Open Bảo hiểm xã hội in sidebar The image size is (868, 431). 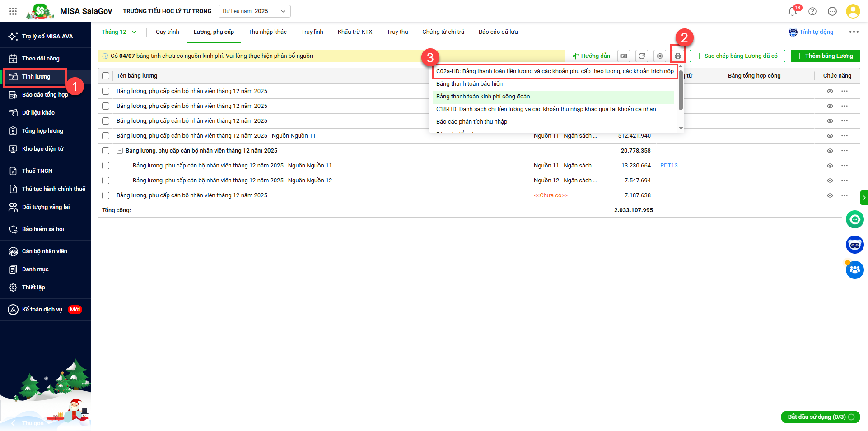coord(43,229)
